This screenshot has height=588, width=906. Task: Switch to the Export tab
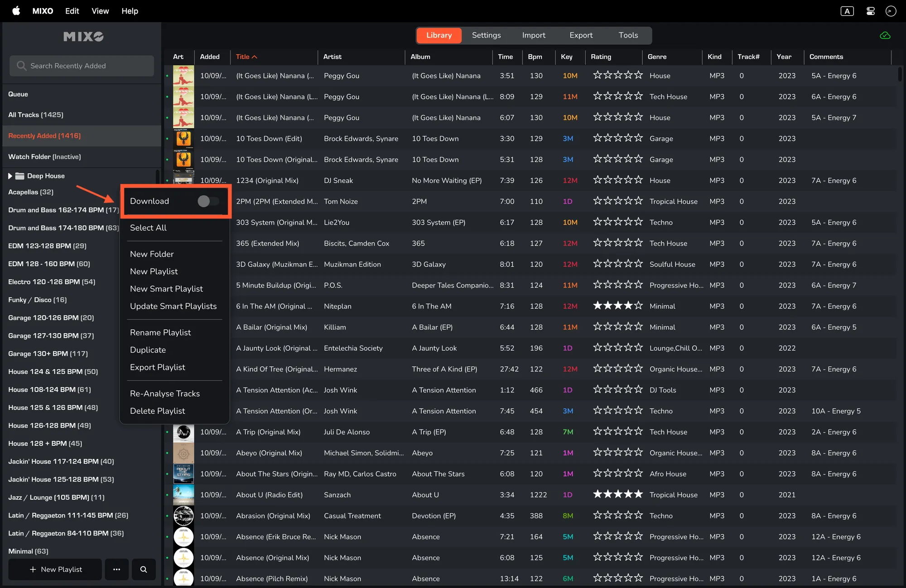(581, 35)
